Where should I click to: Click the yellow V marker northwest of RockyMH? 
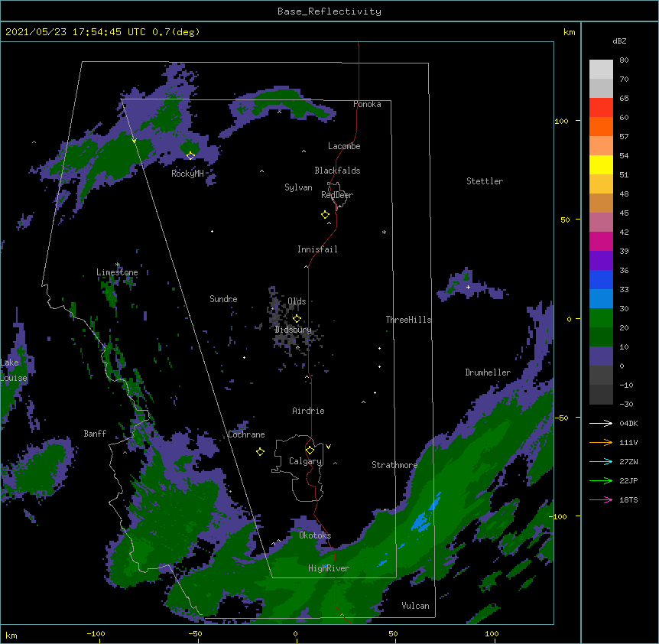click(x=134, y=141)
